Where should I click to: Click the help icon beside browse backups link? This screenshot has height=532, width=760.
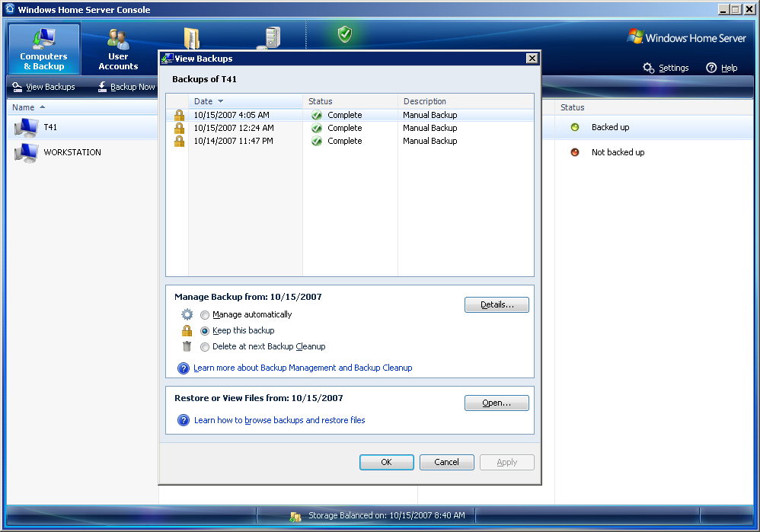coord(184,420)
